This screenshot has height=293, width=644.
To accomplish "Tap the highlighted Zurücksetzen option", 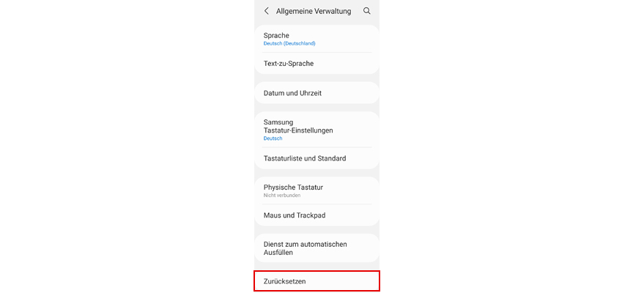I will [x=317, y=281].
